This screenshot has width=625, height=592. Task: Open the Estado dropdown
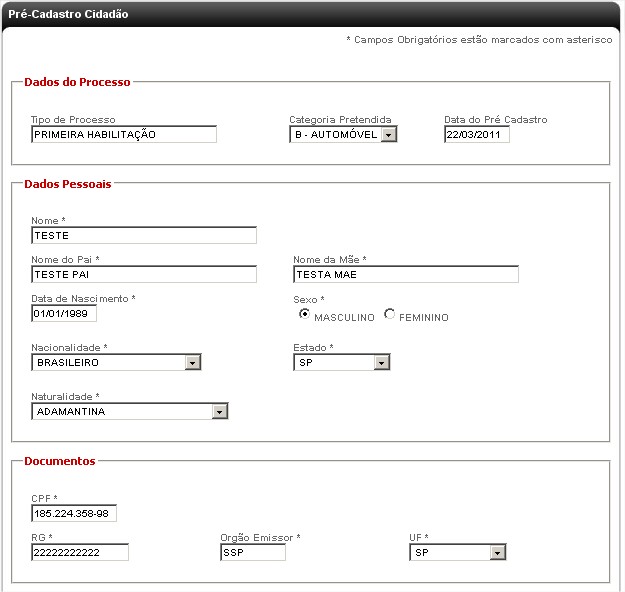(381, 362)
